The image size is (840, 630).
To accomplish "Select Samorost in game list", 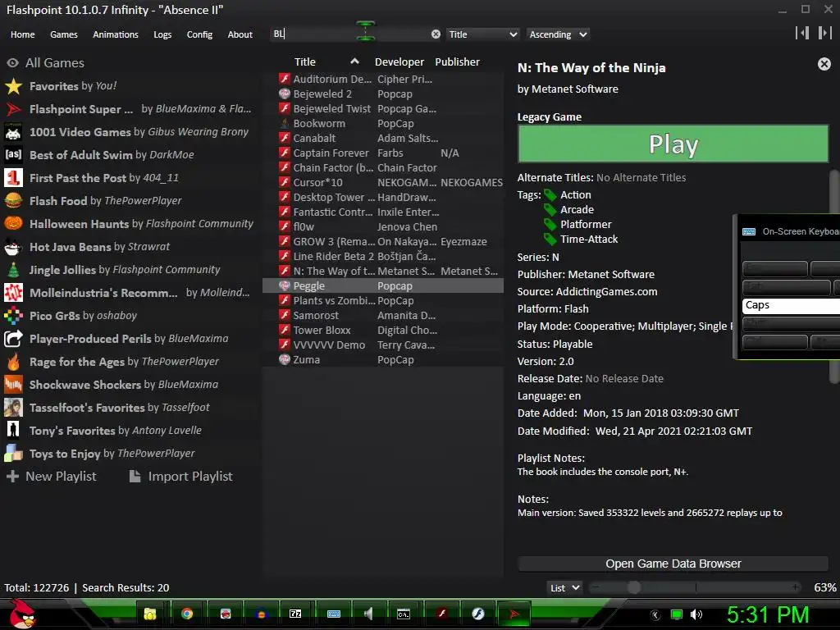I will pos(383,315).
